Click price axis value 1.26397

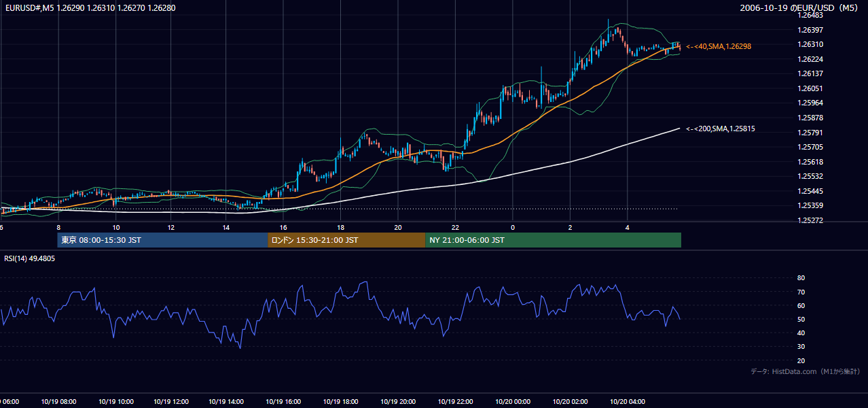coord(811,30)
